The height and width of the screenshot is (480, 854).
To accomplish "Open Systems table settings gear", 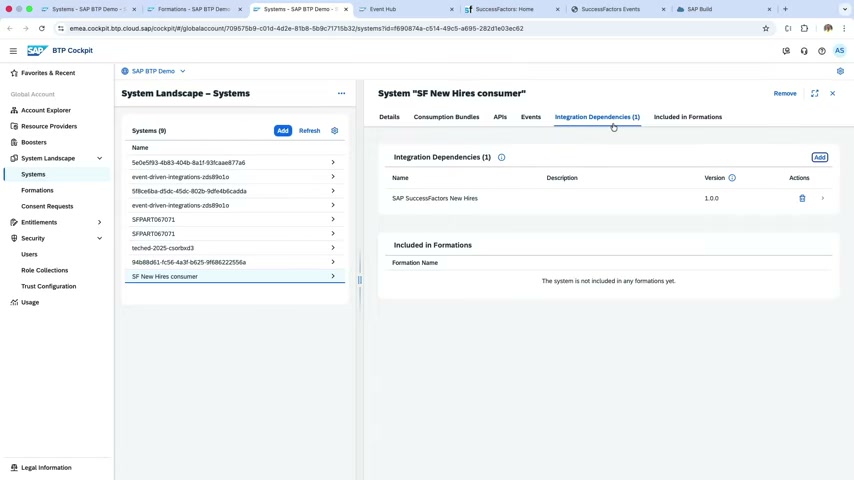I will [x=334, y=131].
